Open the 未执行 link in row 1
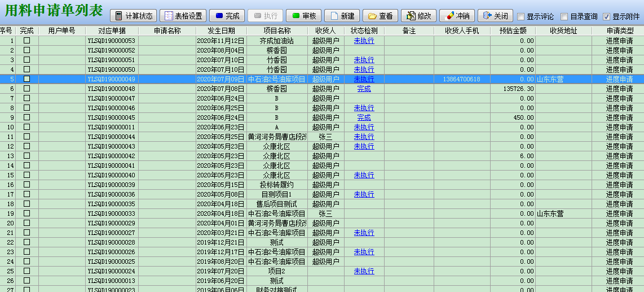Viewport: 644px width, 292px height. (364, 41)
